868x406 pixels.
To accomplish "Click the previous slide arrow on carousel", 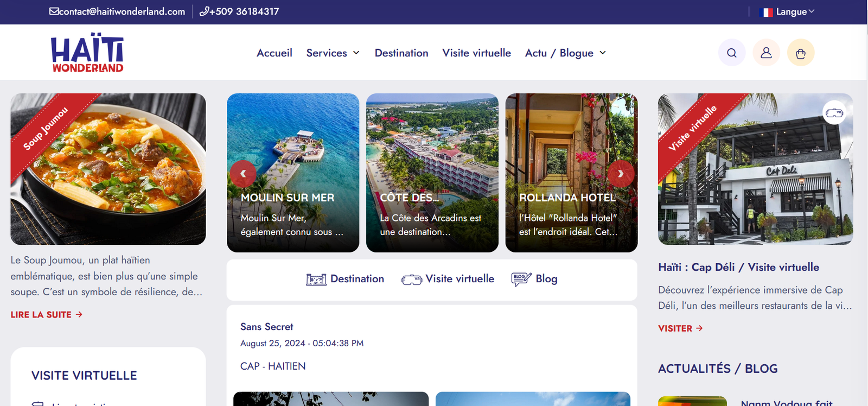I will (243, 174).
